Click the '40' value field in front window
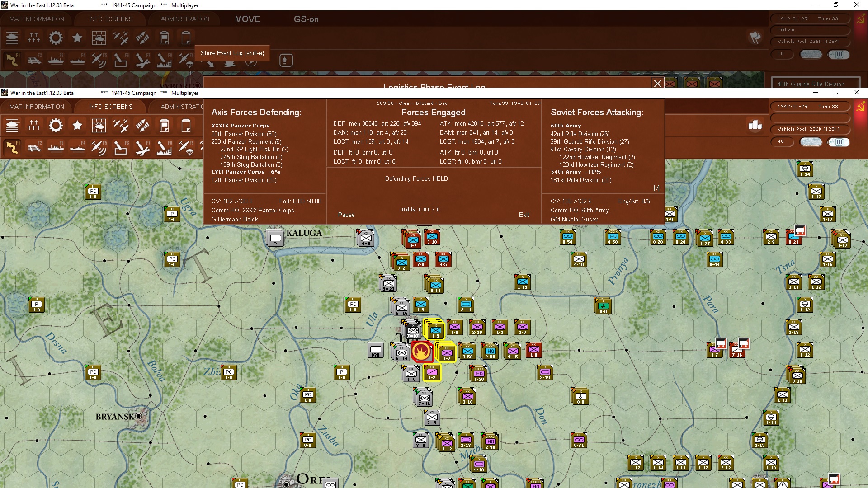This screenshot has height=488, width=868. point(783,141)
